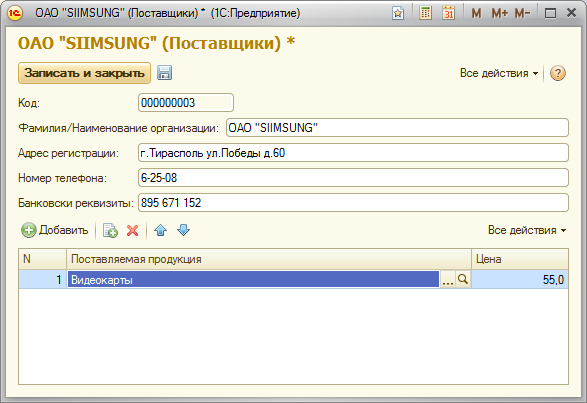The height and width of the screenshot is (403, 587).
Task: Add window to favorites star icon
Action: point(398,13)
